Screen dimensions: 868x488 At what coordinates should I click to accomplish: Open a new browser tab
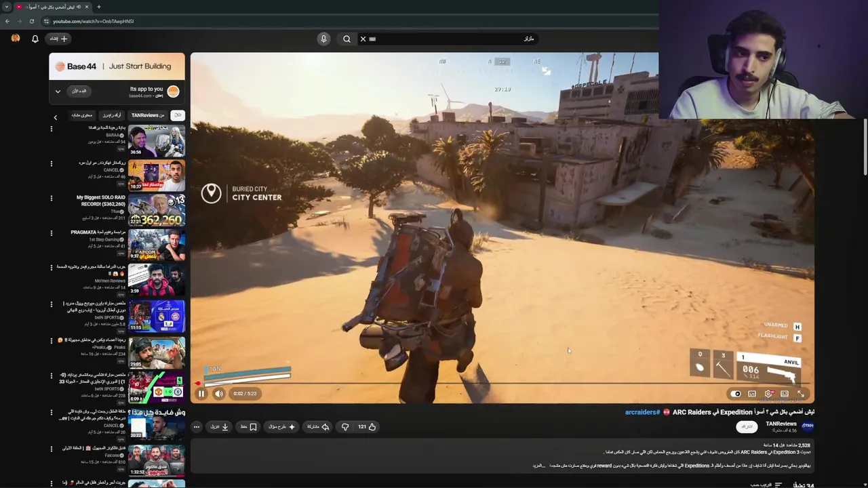99,7
